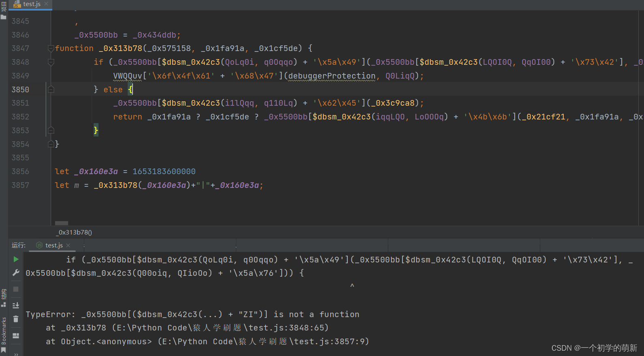This screenshot has height=356, width=644.
Task: Click variable m on line 3857
Action: tap(77, 185)
